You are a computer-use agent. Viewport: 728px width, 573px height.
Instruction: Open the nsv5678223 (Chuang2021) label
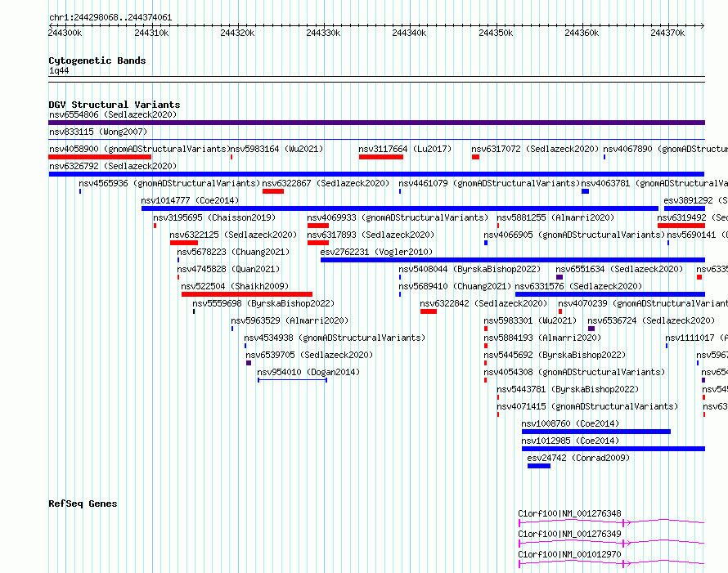[233, 252]
